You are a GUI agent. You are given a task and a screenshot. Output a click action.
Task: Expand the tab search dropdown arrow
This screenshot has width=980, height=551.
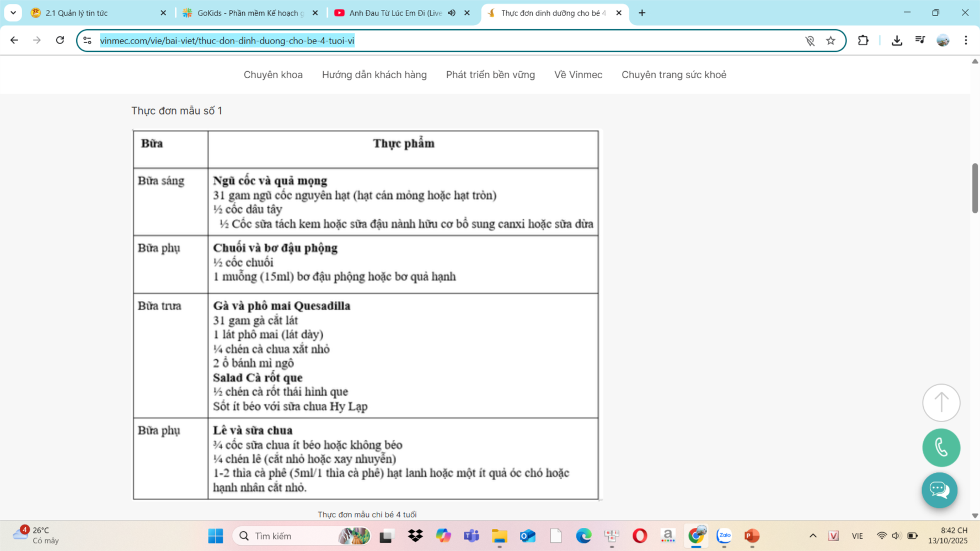pos(13,13)
